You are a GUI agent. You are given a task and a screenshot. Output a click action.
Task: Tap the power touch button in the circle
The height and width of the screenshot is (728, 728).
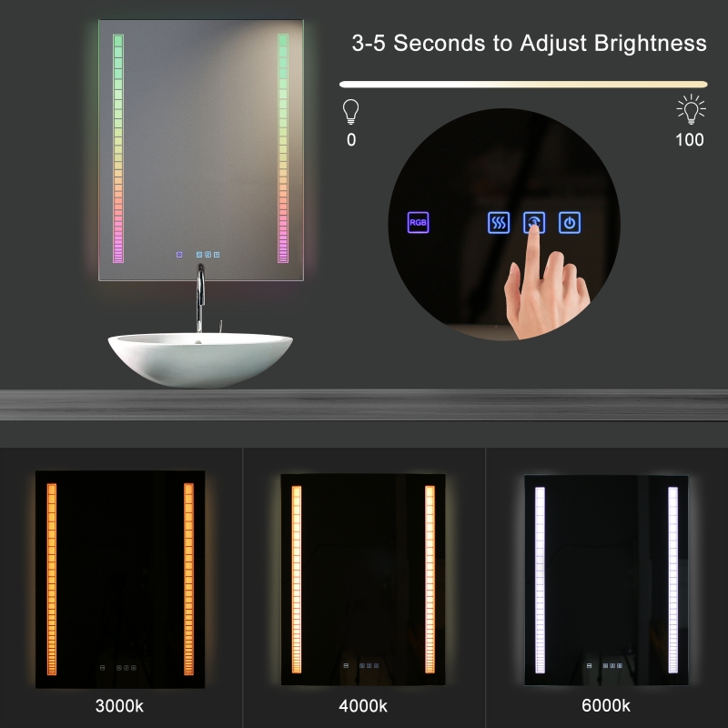[570, 222]
